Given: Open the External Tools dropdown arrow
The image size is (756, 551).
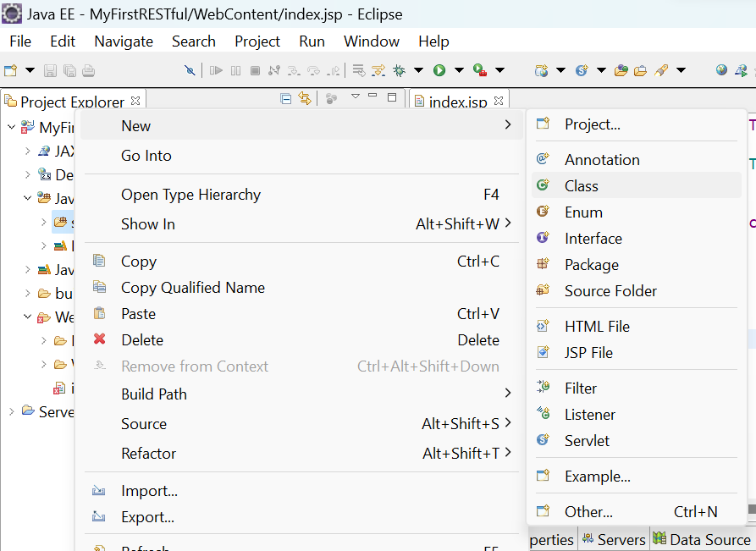Looking at the screenshot, I should point(500,70).
